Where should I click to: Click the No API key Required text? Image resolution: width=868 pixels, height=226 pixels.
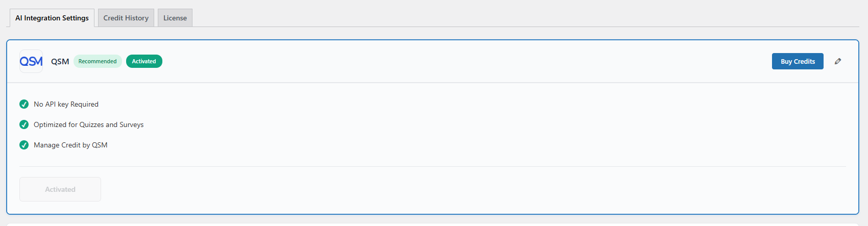tap(66, 104)
